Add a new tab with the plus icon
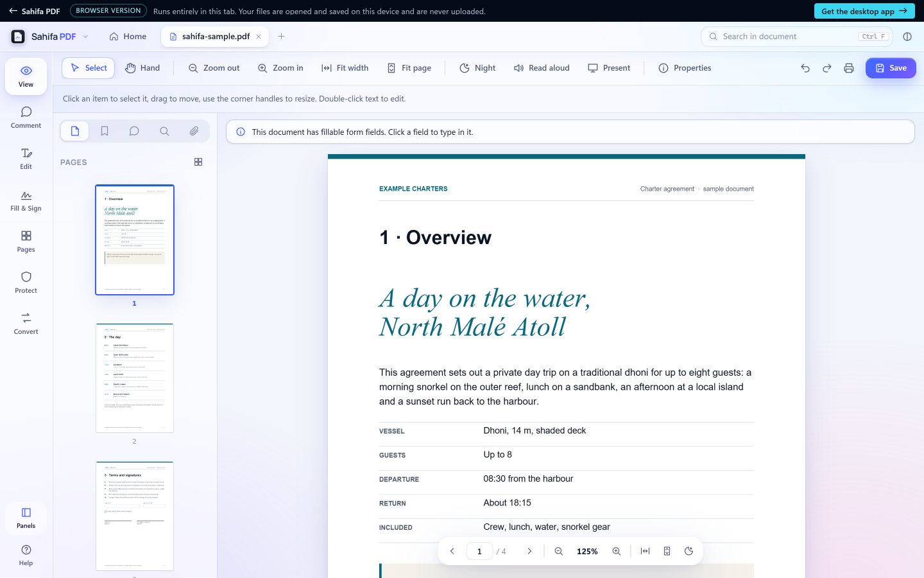The height and width of the screenshot is (578, 924). click(x=281, y=37)
